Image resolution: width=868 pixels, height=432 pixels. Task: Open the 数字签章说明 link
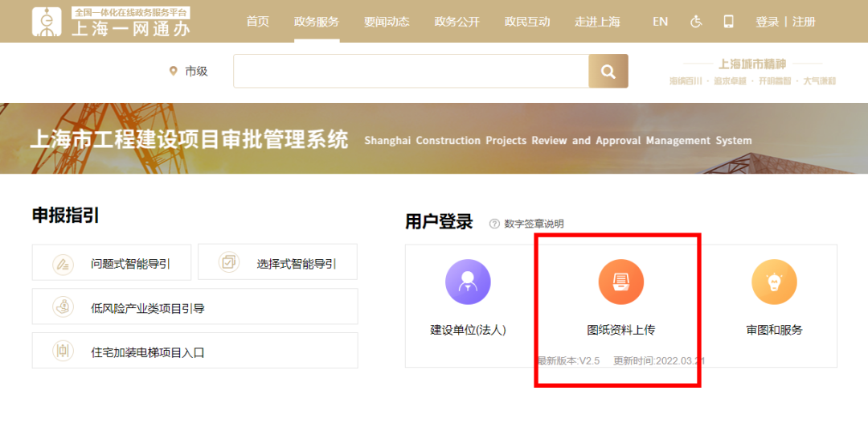tap(534, 224)
